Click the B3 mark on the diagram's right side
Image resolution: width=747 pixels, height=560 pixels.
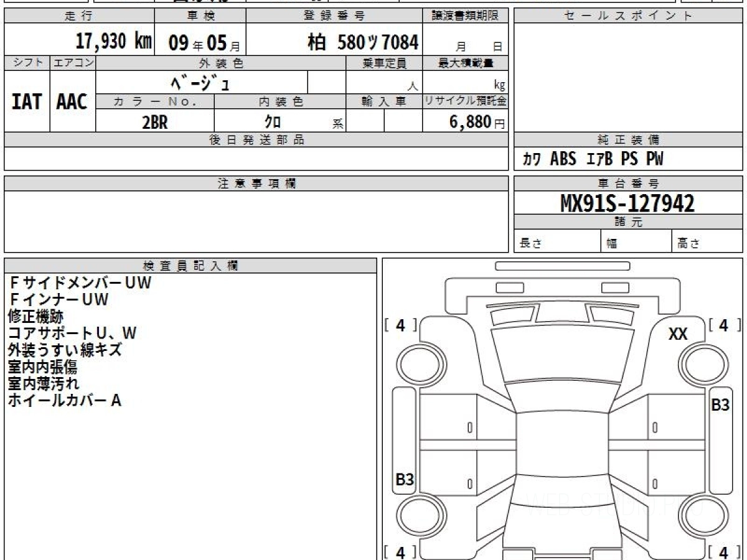click(x=720, y=405)
